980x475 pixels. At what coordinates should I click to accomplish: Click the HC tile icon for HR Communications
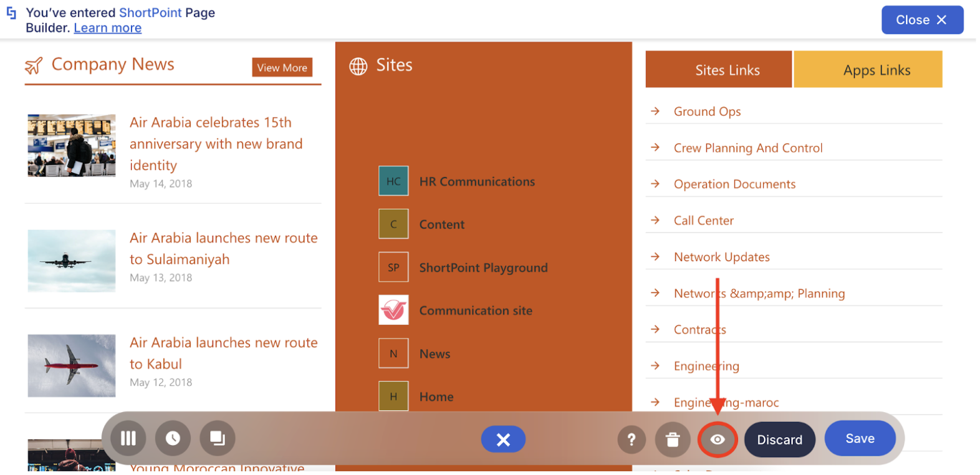[393, 181]
